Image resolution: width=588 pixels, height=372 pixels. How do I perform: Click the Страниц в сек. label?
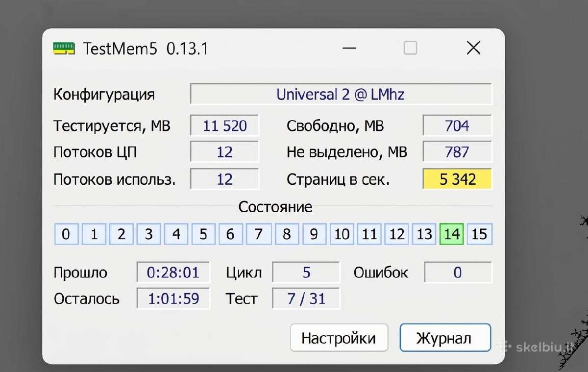338,179
